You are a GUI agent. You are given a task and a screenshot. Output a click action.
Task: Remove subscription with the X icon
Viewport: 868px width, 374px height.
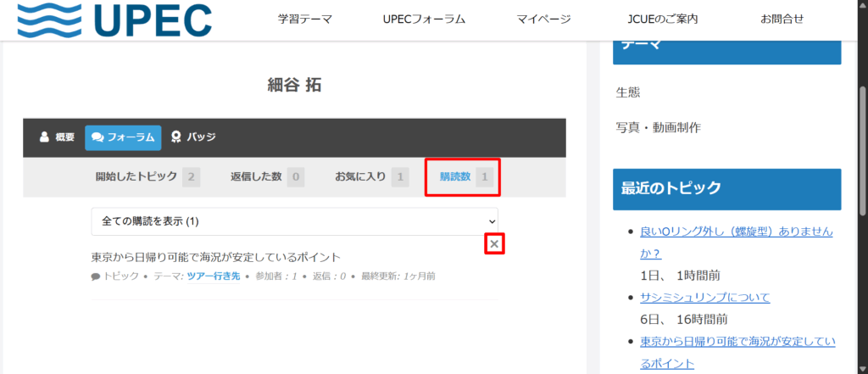click(495, 244)
